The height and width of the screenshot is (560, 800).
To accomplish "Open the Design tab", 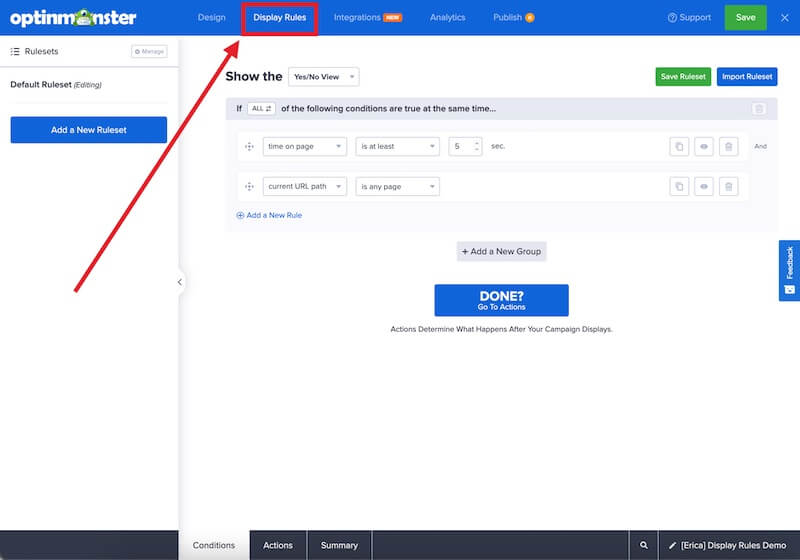I will 211,17.
